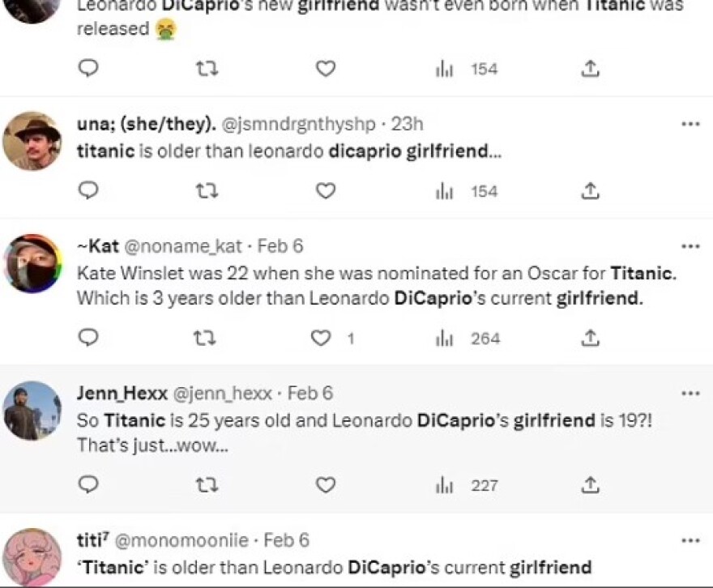Viewport: 713px width, 588px height.
Task: Click una's cowboy hat profile avatar
Action: click(x=32, y=141)
